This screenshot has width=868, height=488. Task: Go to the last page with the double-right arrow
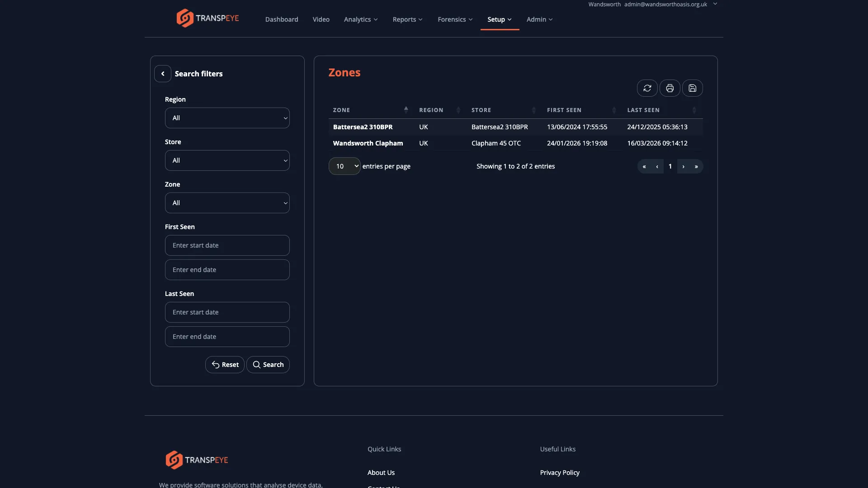click(x=696, y=166)
